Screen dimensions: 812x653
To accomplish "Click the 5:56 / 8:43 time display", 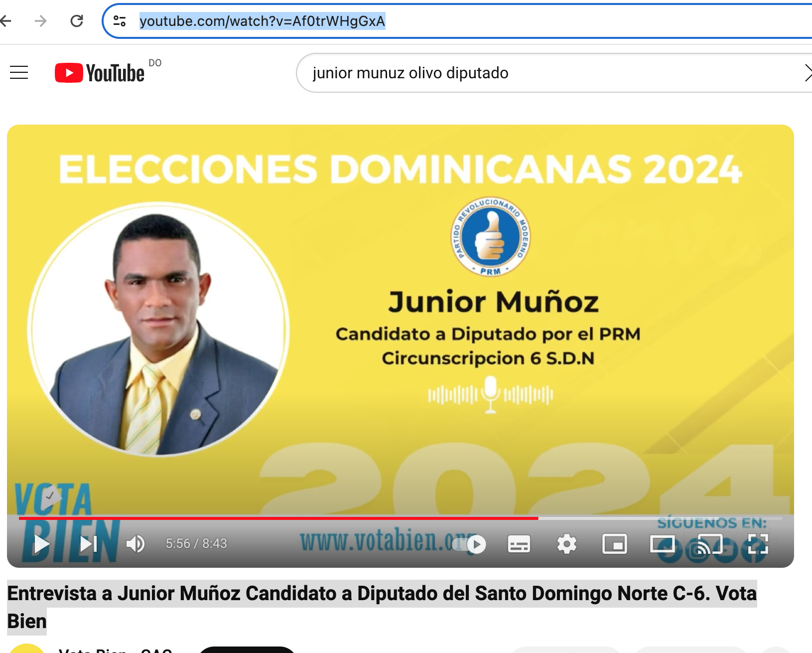I will (196, 543).
